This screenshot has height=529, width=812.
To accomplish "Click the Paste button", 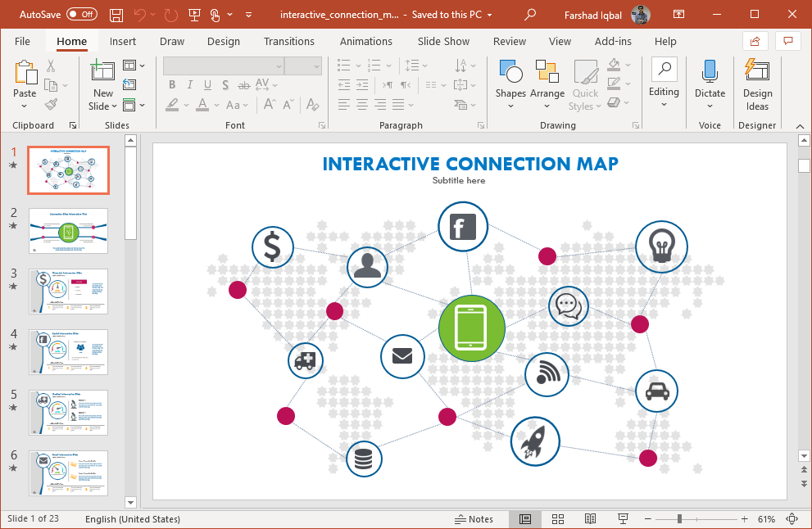I will (25, 74).
